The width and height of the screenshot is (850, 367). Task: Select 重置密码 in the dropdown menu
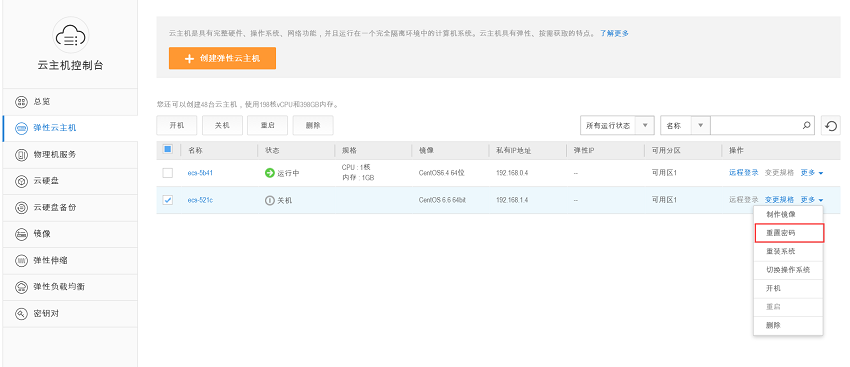[788, 233]
